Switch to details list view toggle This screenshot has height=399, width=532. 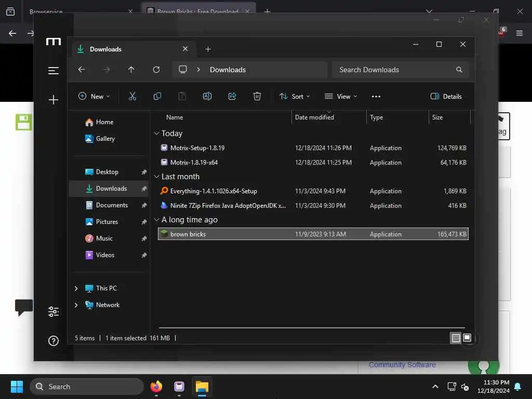tap(456, 338)
